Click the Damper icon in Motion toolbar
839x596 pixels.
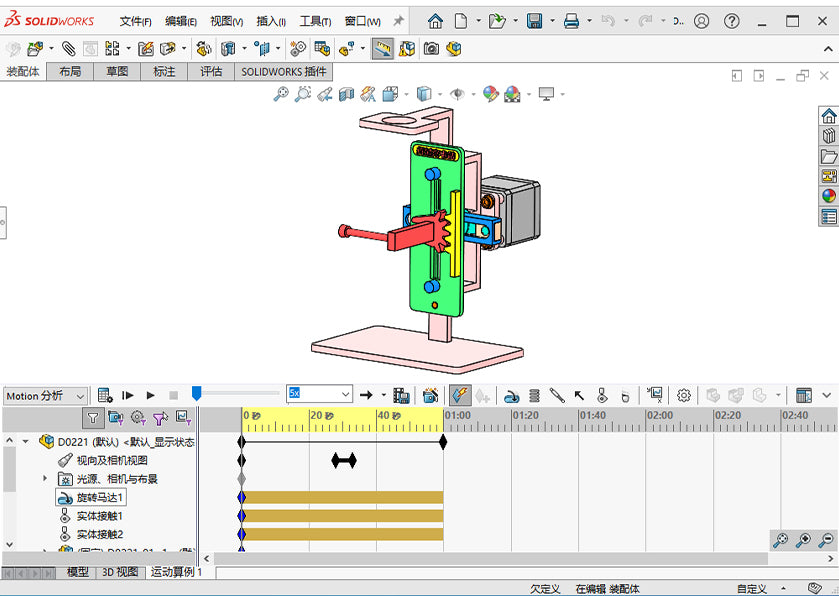(556, 395)
